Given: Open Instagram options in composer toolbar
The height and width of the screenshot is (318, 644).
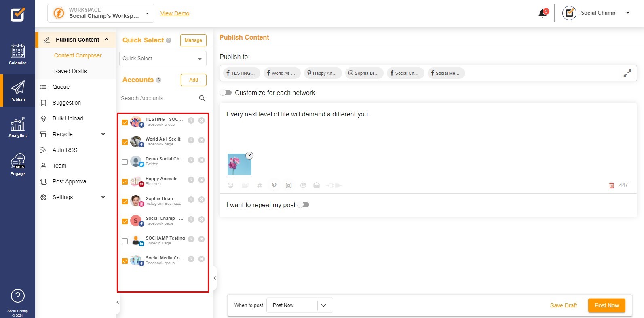Looking at the screenshot, I should click(x=289, y=185).
